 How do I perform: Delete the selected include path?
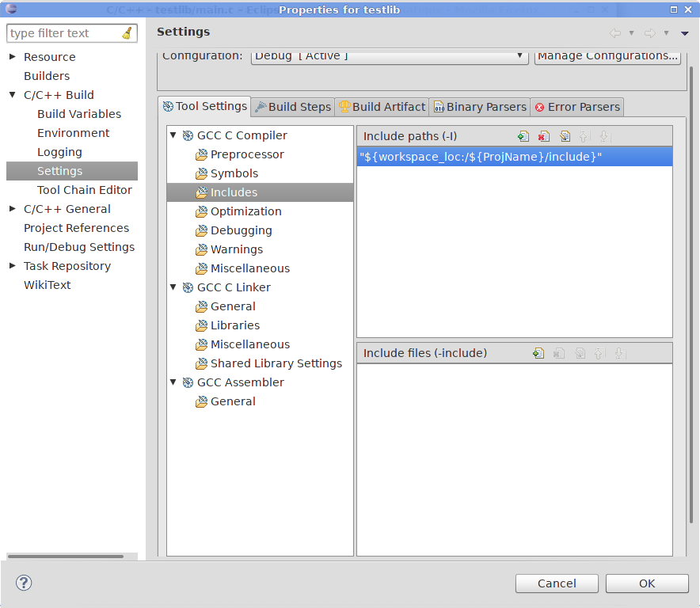pos(543,136)
